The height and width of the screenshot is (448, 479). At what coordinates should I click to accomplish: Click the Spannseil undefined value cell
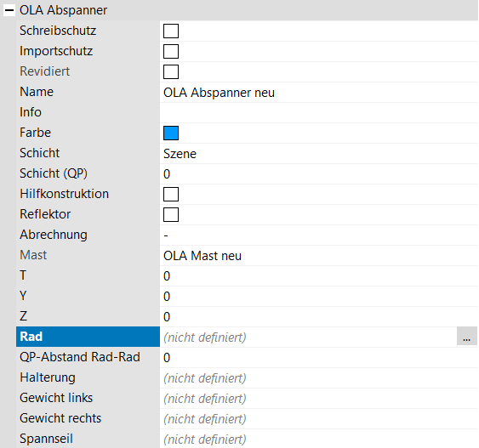pyautogui.click(x=319, y=439)
